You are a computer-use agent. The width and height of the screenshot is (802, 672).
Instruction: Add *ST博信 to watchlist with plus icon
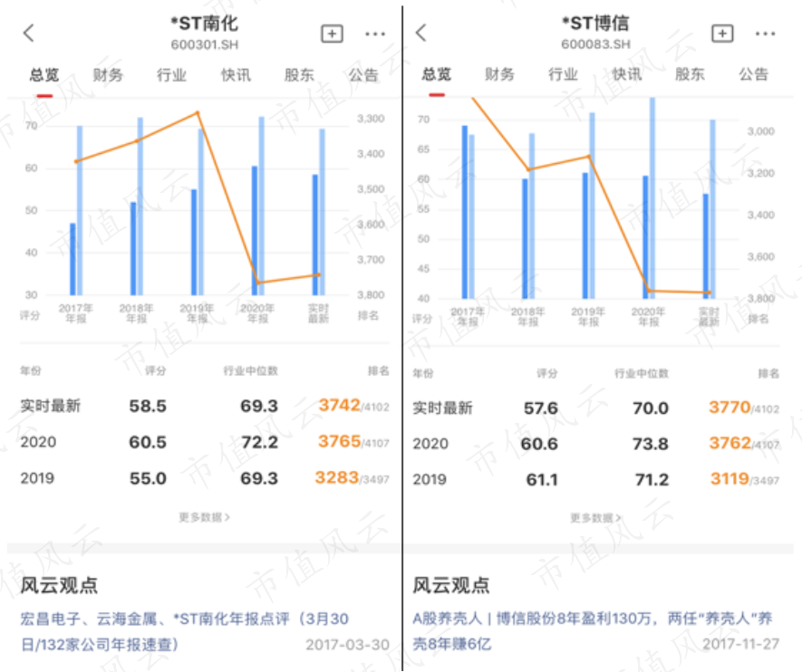[722, 34]
